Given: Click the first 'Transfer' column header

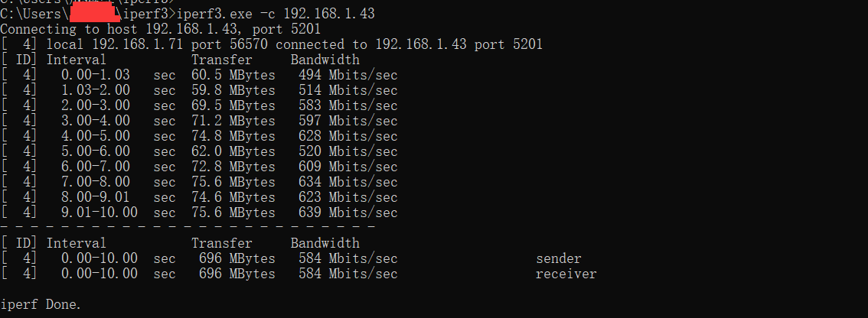Looking at the screenshot, I should [222, 60].
